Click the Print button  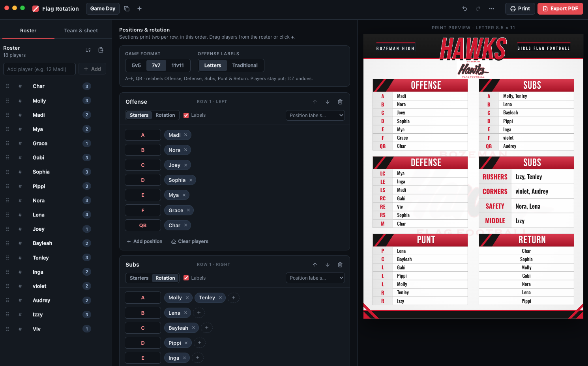520,9
